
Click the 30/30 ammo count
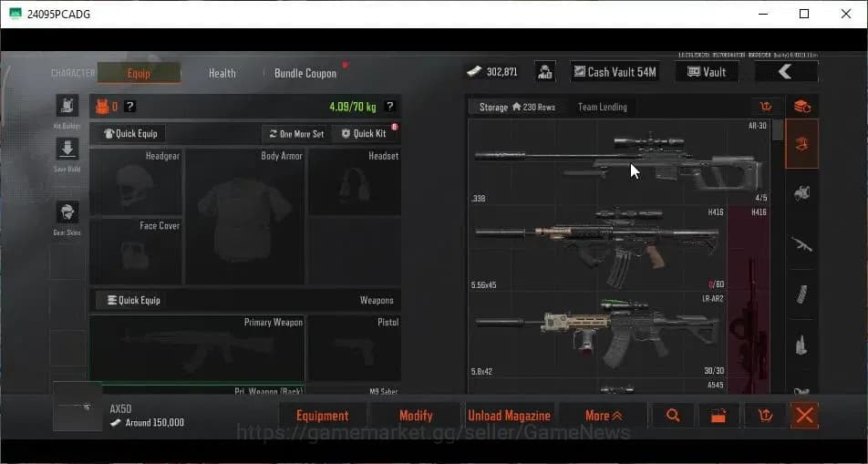pyautogui.click(x=714, y=370)
